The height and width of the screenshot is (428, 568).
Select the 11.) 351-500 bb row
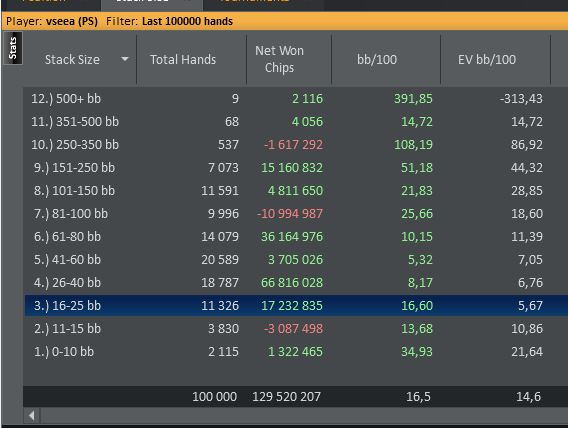(296, 122)
